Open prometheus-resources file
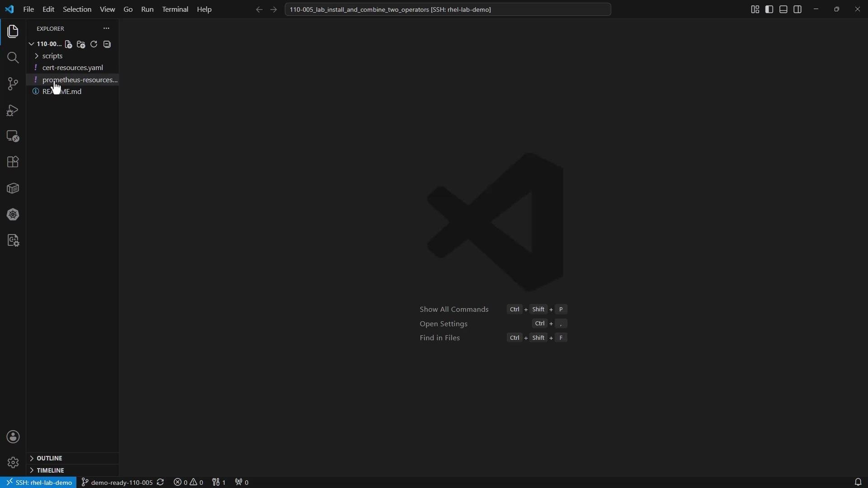The width and height of the screenshot is (868, 488). coord(72,80)
